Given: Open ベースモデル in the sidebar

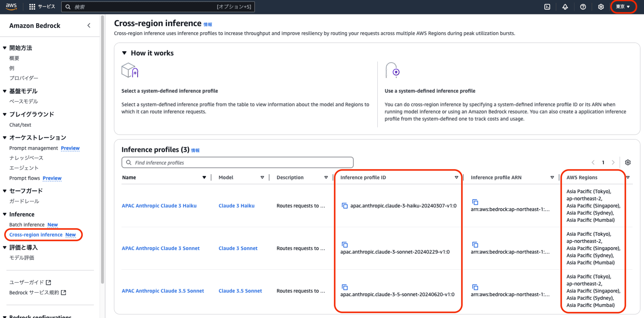Looking at the screenshot, I should pyautogui.click(x=24, y=102).
